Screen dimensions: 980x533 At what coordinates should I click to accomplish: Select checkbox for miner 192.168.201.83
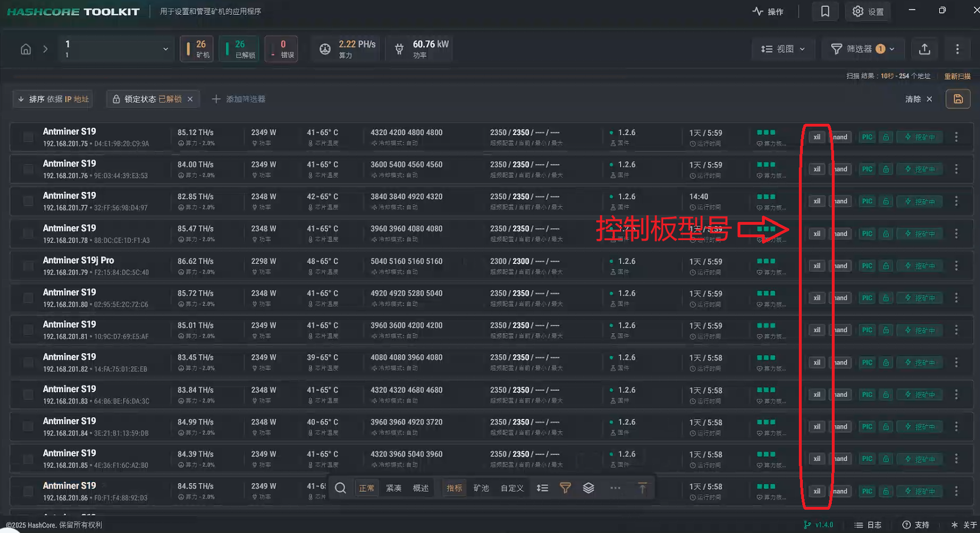(28, 394)
